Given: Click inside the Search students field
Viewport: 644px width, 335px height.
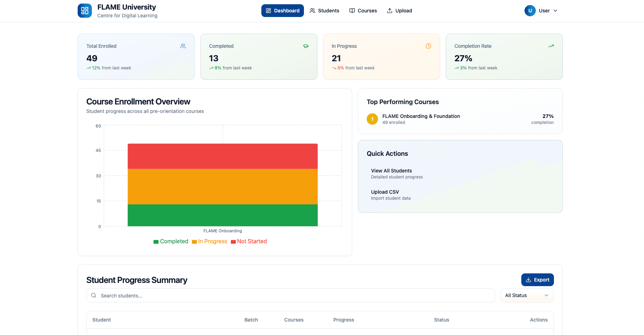Looking at the screenshot, I should pyautogui.click(x=291, y=295).
